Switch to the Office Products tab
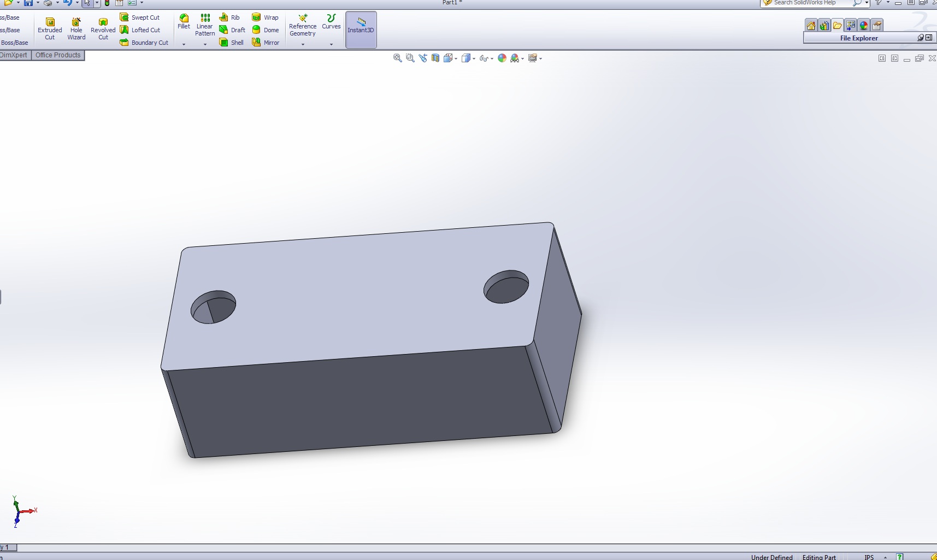This screenshot has width=937, height=560. point(58,55)
